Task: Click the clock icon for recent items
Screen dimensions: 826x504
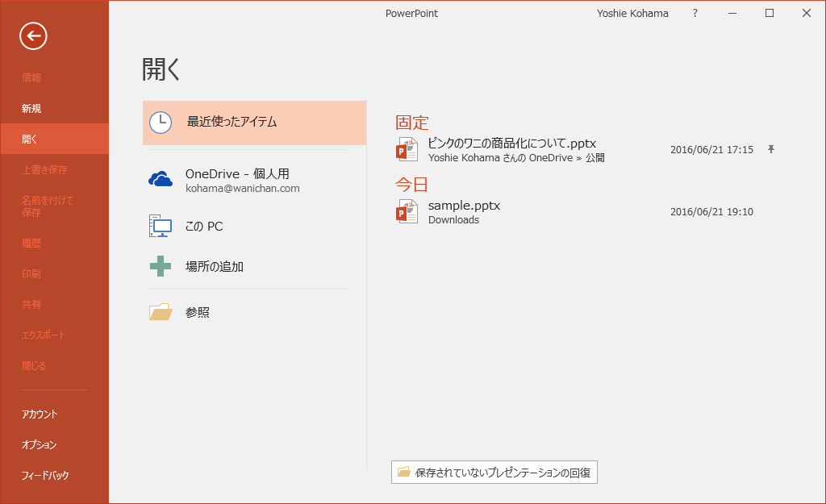Action: (161, 123)
